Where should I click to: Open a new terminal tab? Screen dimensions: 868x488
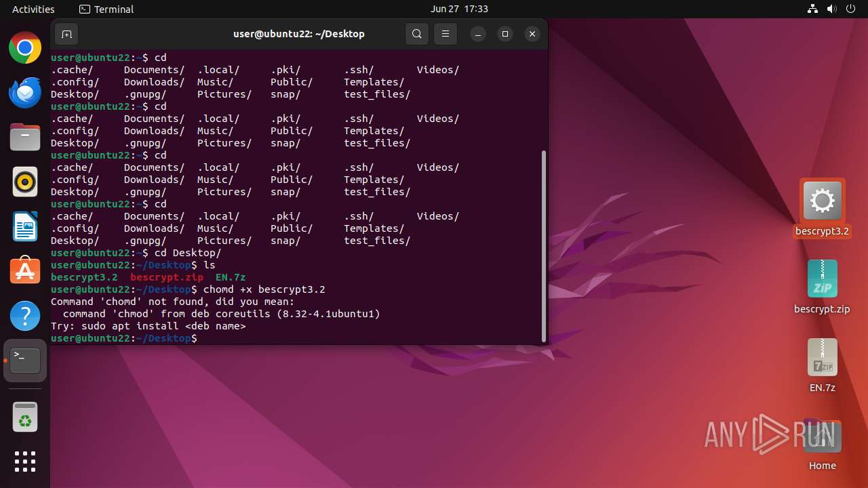66,34
